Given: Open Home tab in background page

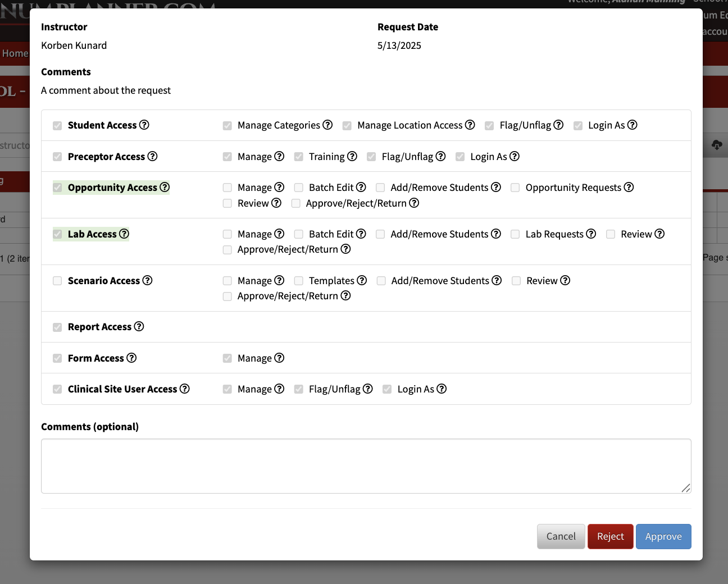Looking at the screenshot, I should coord(15,53).
